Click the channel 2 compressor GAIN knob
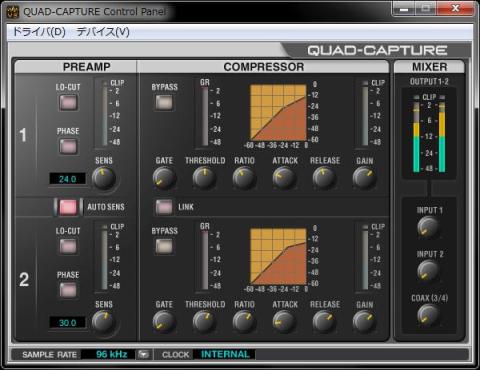 pos(364,322)
